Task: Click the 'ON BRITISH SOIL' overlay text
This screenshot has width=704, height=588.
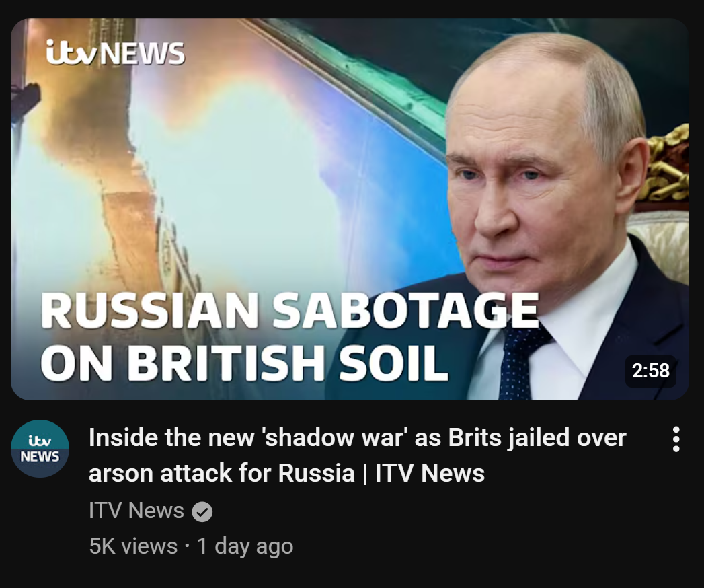Action: click(244, 362)
